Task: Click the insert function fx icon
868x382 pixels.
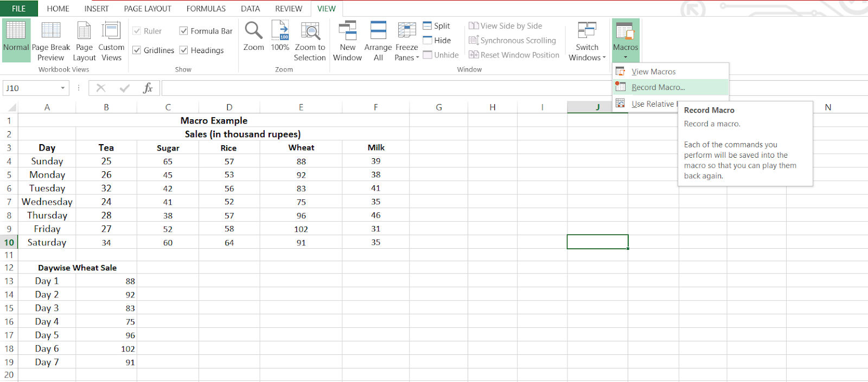Action: tap(148, 88)
